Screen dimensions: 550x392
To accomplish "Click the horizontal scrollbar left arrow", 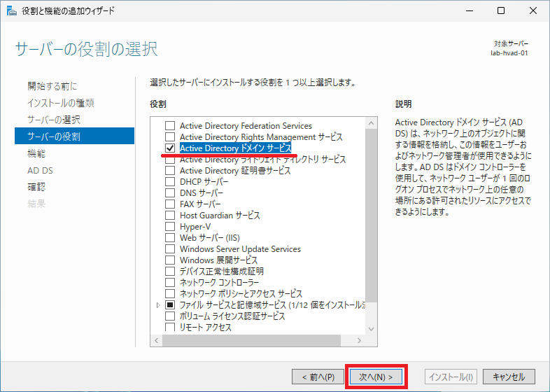I will pos(157,340).
